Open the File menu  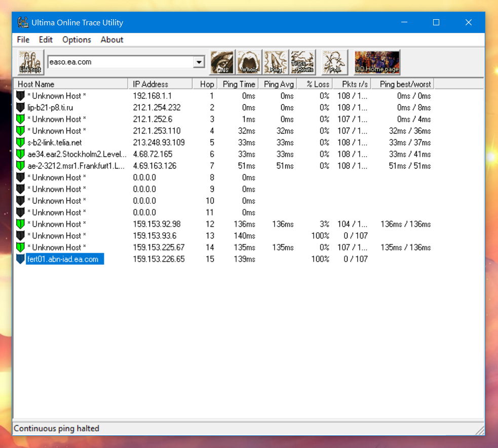23,39
